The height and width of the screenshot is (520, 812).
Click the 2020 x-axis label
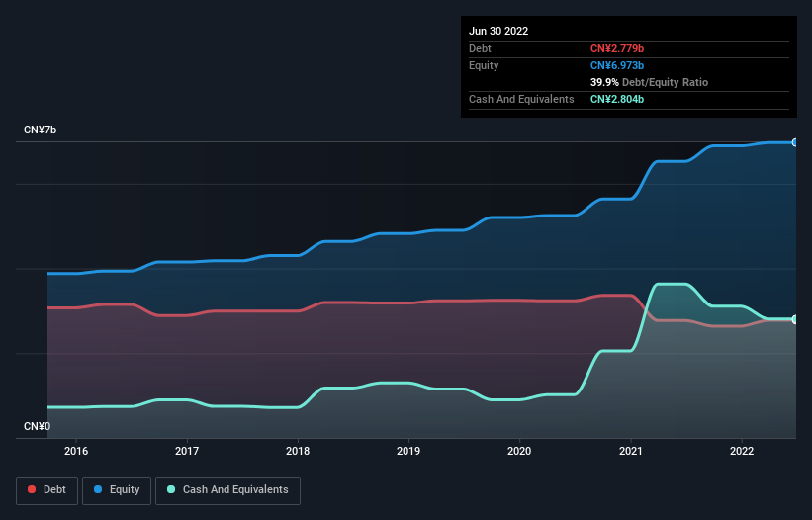pyautogui.click(x=519, y=451)
